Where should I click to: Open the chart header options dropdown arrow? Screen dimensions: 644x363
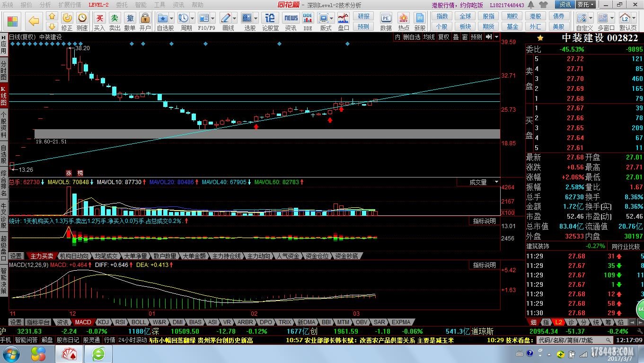pyautogui.click(x=496, y=37)
